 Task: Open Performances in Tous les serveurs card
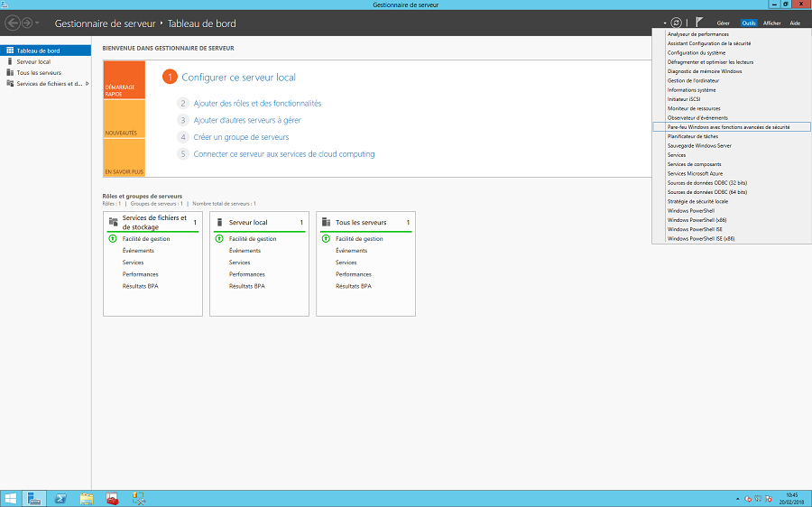point(354,274)
